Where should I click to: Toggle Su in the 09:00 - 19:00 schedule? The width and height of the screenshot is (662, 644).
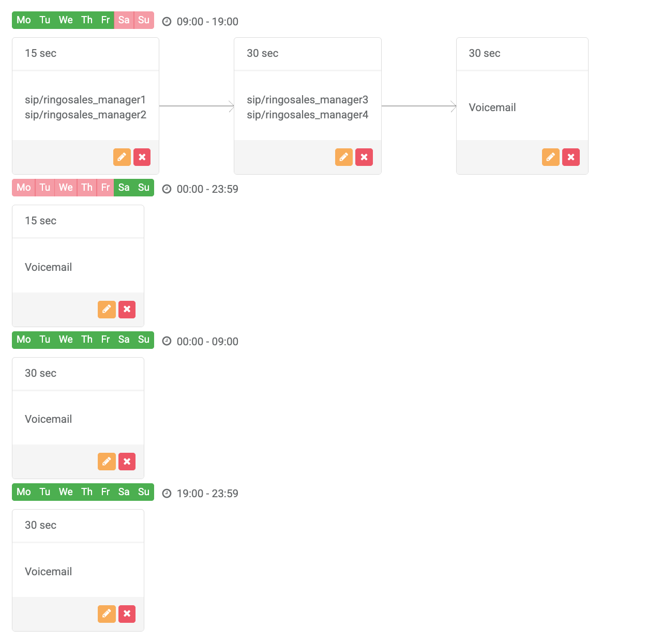(144, 20)
